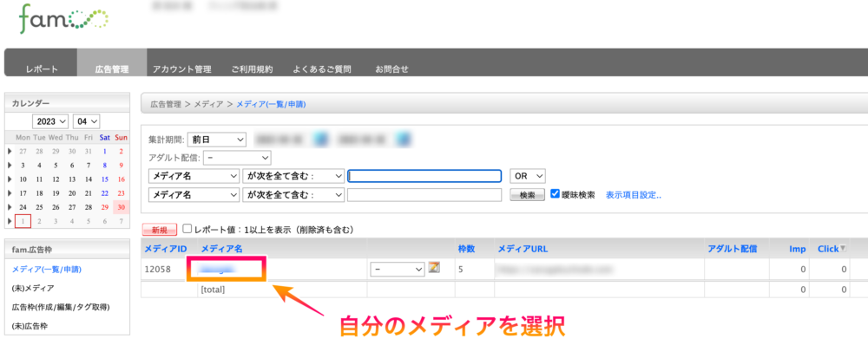The height and width of the screenshot is (345, 868).
Task: Open the 表示項目設定 link
Action: (634, 195)
